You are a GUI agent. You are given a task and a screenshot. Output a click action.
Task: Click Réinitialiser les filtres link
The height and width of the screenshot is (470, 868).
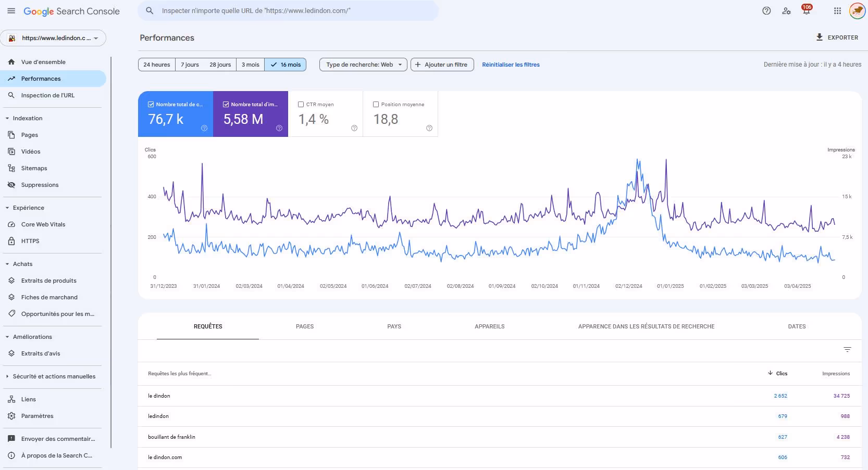click(511, 65)
